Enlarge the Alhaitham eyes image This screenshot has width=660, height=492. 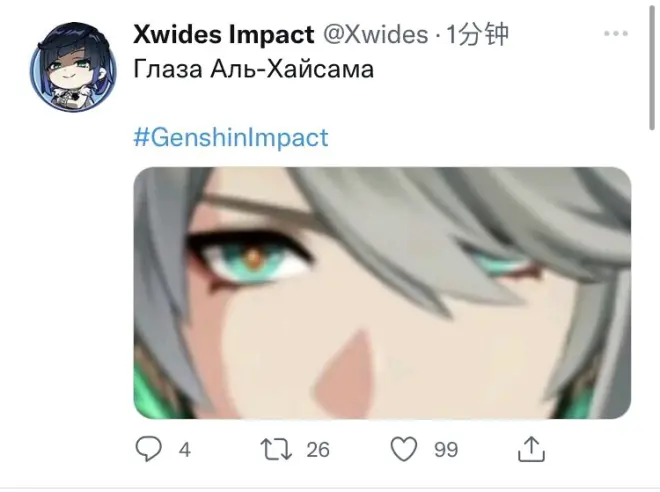(382, 293)
